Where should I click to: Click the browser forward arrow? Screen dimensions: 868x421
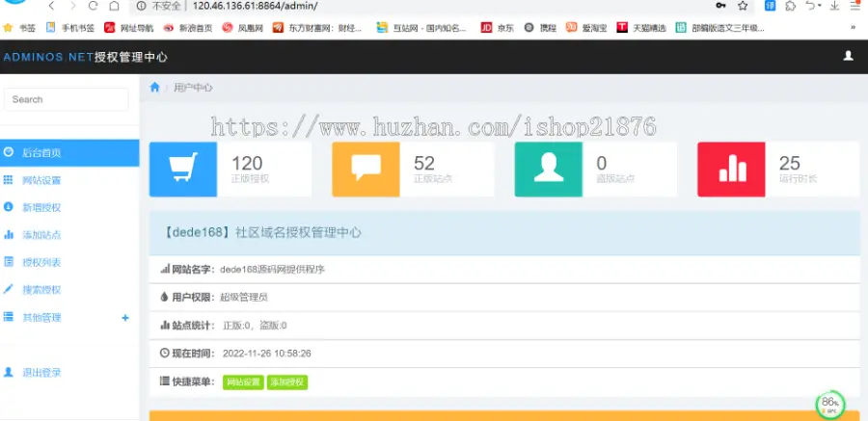tap(73, 6)
